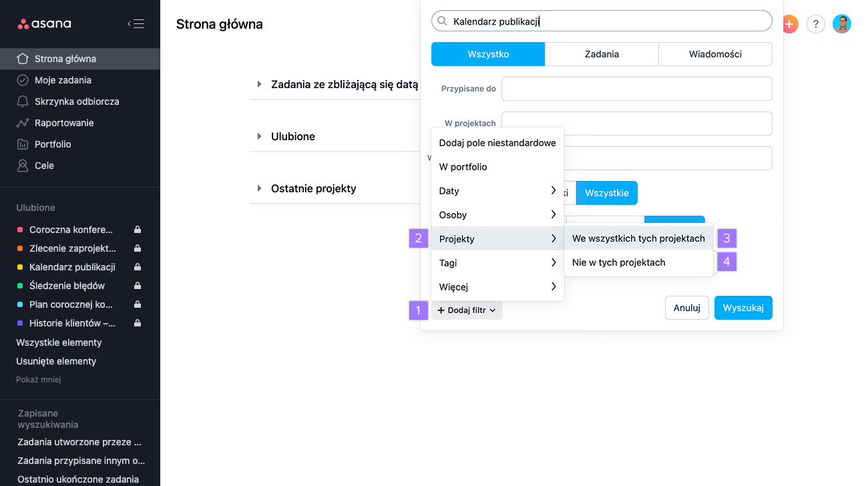Switch search scope to Zadania

click(x=602, y=54)
